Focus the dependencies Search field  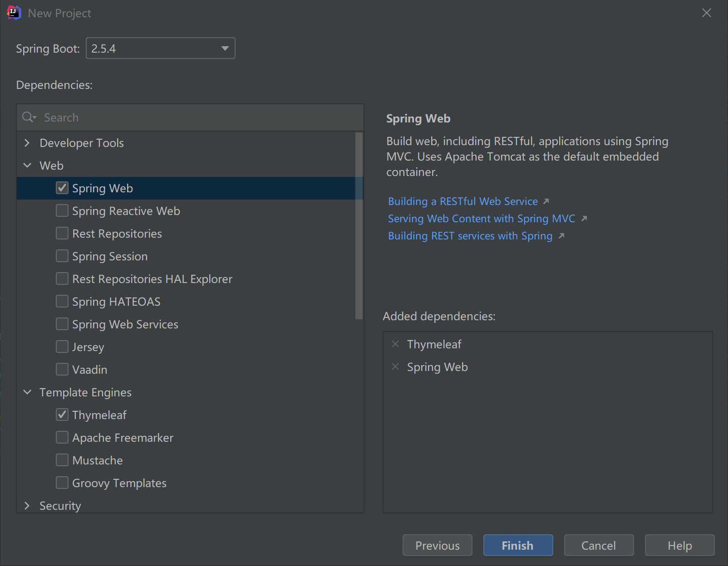click(x=190, y=117)
